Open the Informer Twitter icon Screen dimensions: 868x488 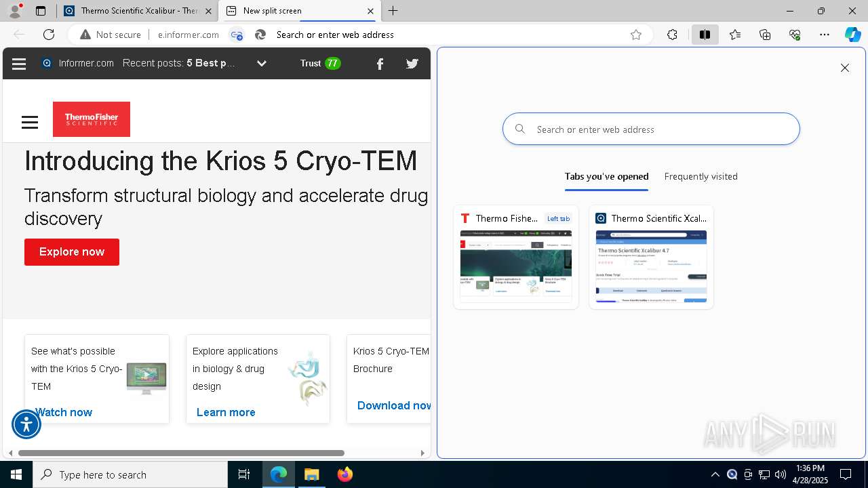(x=412, y=64)
